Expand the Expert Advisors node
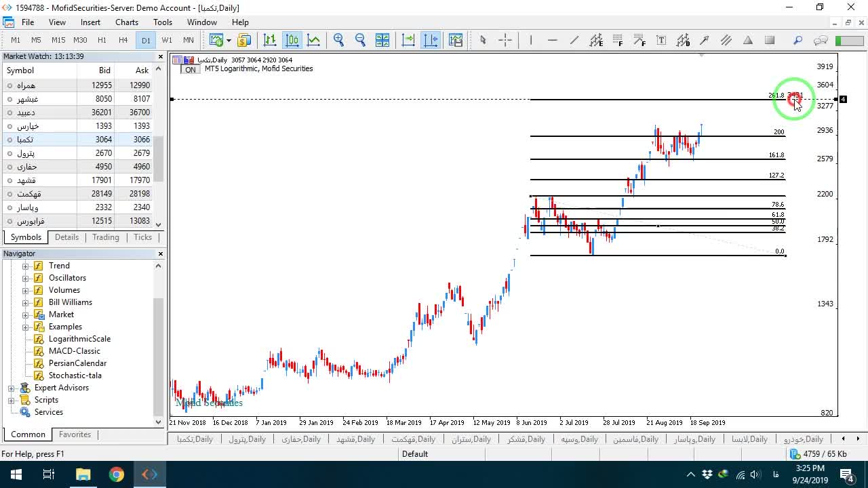868x488 pixels. pyautogui.click(x=12, y=388)
